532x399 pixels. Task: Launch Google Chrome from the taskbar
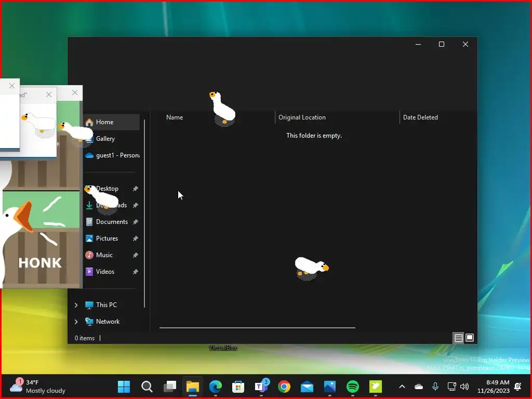pyautogui.click(x=284, y=387)
